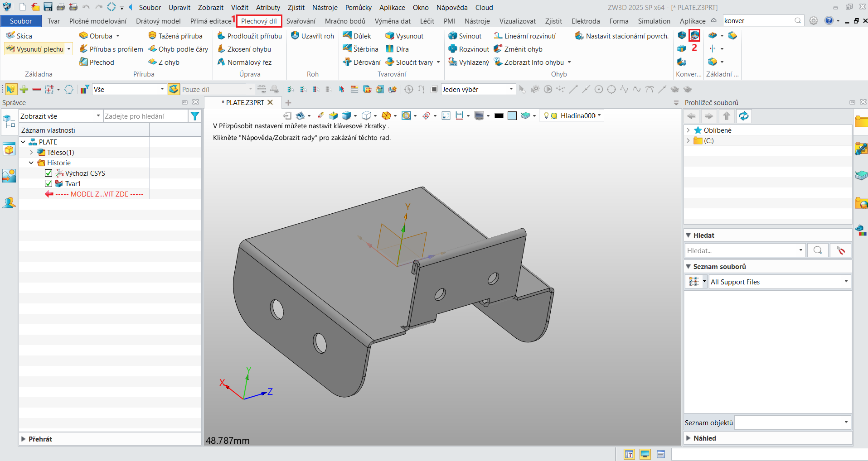Refresh the file browser with the refresh icon
Image resolution: width=868 pixels, height=461 pixels.
tap(744, 116)
